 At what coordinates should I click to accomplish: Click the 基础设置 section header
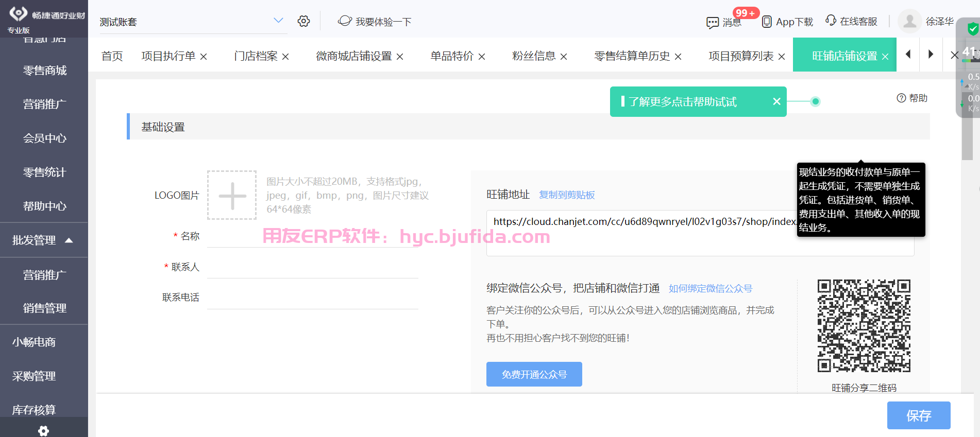click(x=528, y=127)
